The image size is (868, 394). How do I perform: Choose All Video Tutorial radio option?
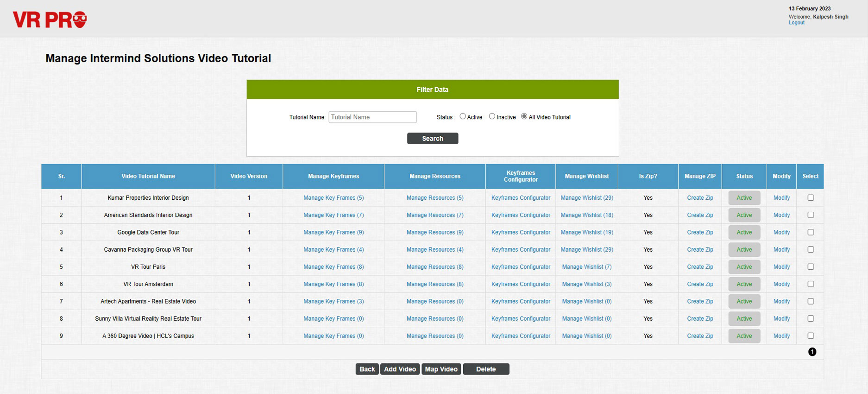pos(524,116)
